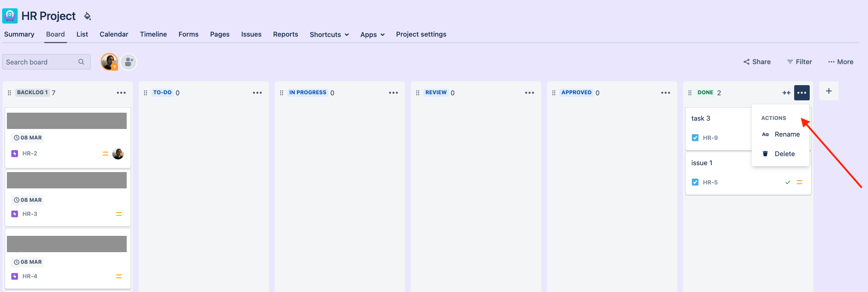
Task: Choose Rename from the Actions menu
Action: click(780, 134)
